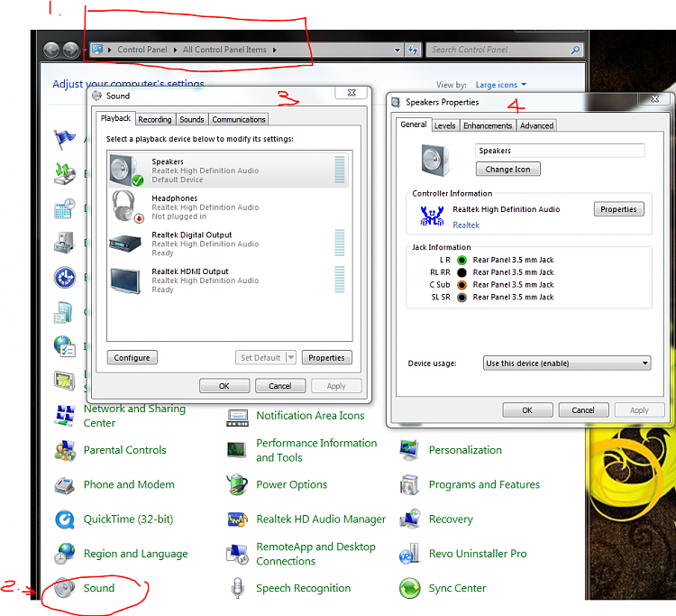Click the Control Panel forward arrow button
Image resolution: width=676 pixels, height=616 pixels.
(x=70, y=50)
